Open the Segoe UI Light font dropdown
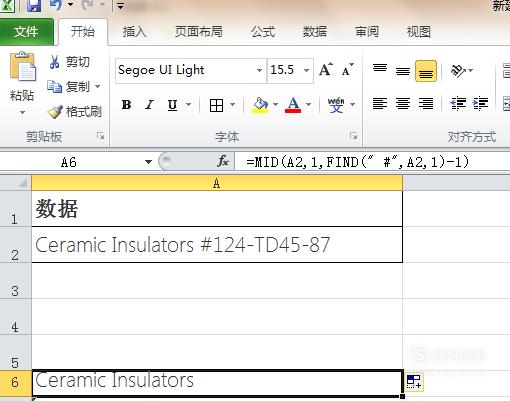The image size is (510, 401). coord(259,70)
